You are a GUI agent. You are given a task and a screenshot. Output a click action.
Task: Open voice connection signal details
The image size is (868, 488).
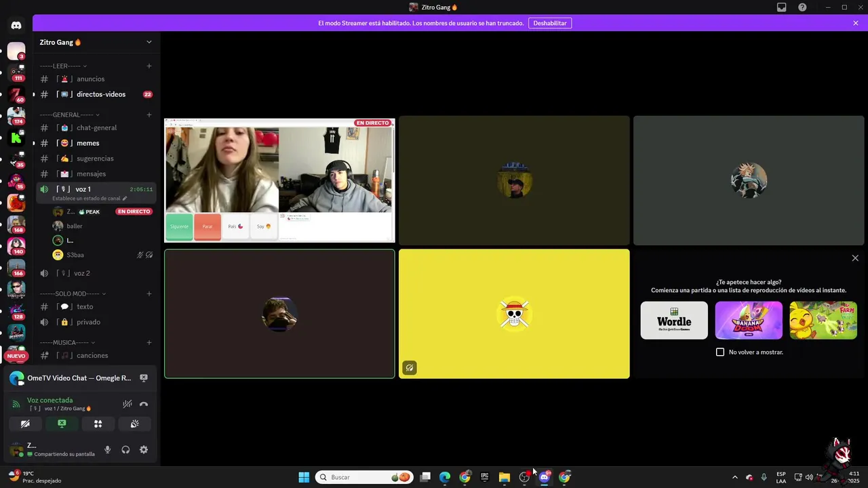pyautogui.click(x=16, y=404)
